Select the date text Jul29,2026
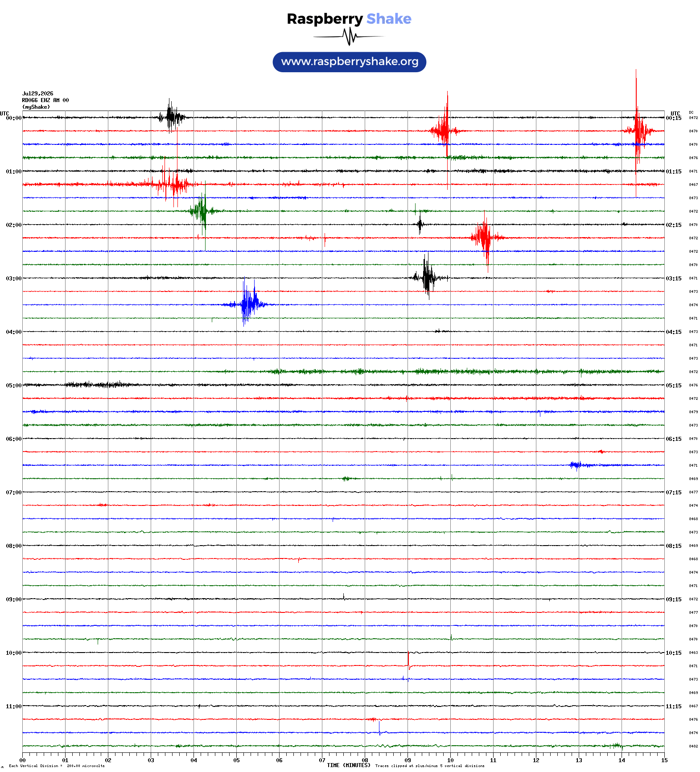Screen dimensions: 700x772 tap(38, 94)
